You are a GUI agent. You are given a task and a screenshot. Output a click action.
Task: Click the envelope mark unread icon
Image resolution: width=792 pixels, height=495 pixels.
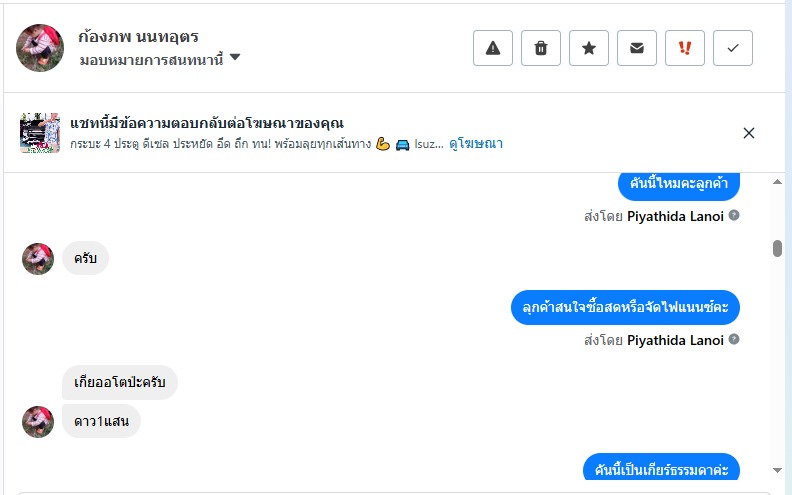637,48
